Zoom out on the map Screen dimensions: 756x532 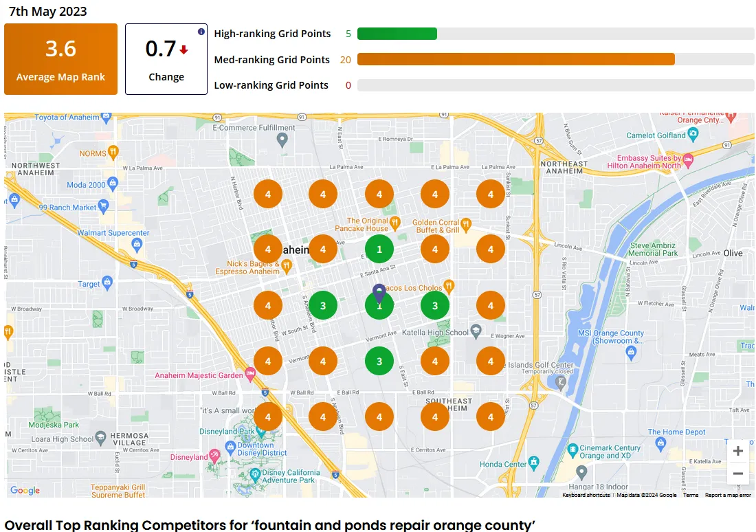tap(737, 474)
